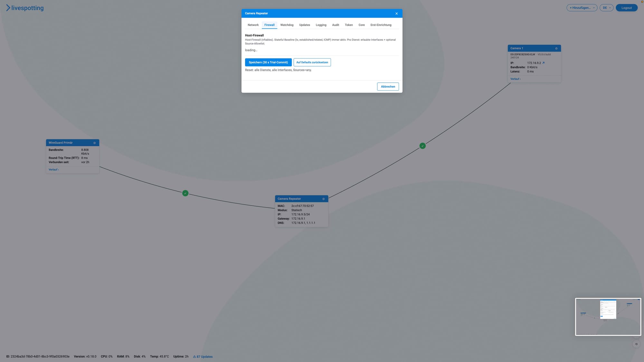Click the Abbrechen button
Screen dimensions: 644x362
pyautogui.click(x=388, y=87)
